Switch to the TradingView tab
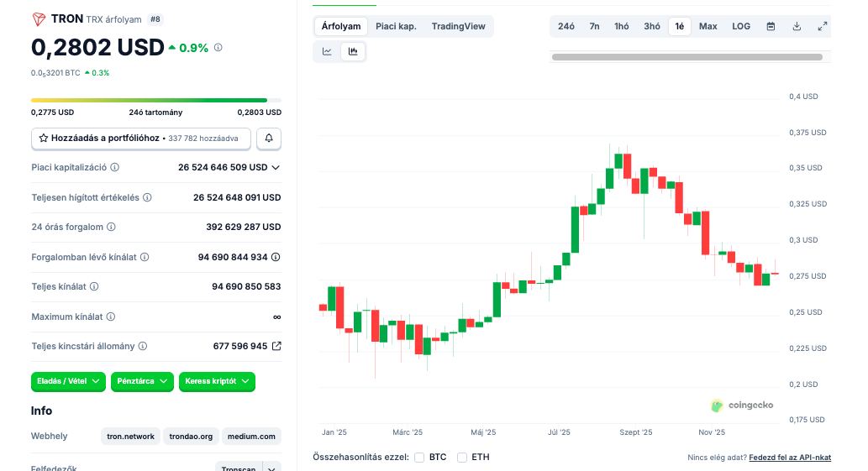Viewport: 868px width, 471px height. tap(458, 26)
